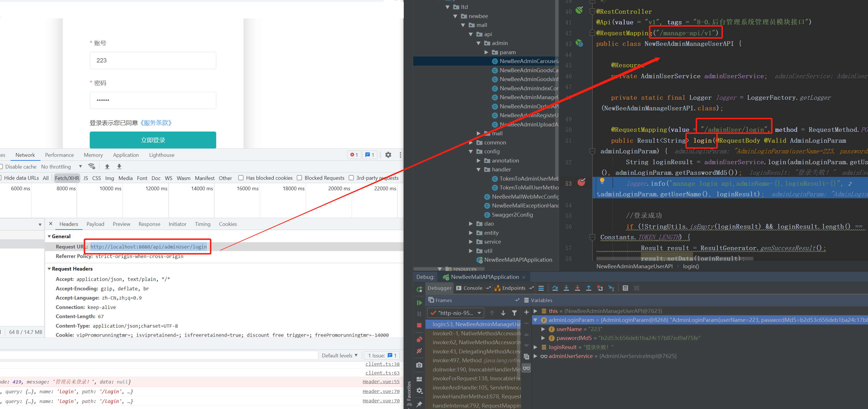
Task: Click the password input field
Action: (153, 100)
